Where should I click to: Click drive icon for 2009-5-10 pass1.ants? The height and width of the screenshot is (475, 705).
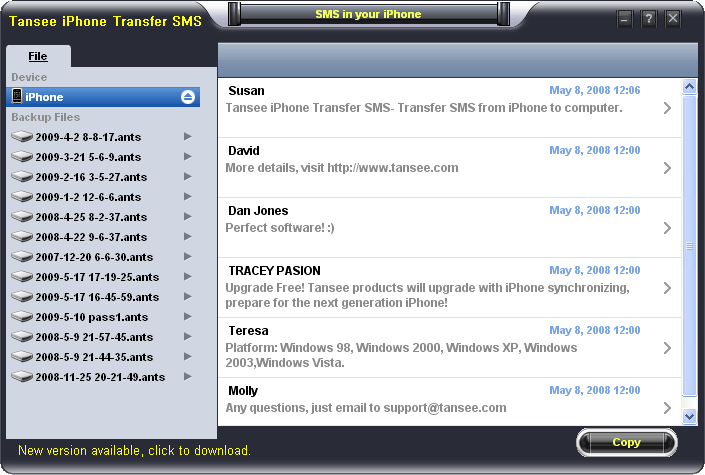click(22, 317)
